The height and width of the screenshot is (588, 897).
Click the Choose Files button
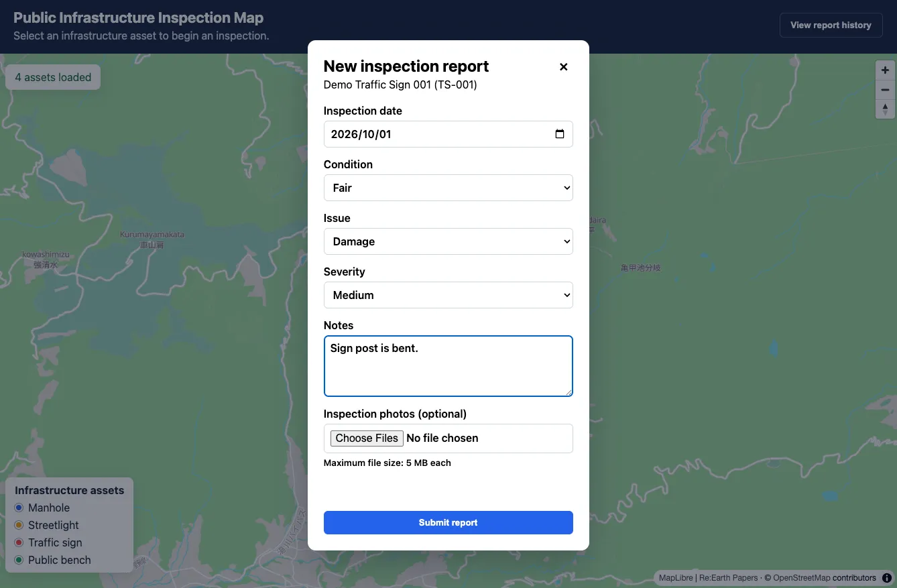click(367, 438)
